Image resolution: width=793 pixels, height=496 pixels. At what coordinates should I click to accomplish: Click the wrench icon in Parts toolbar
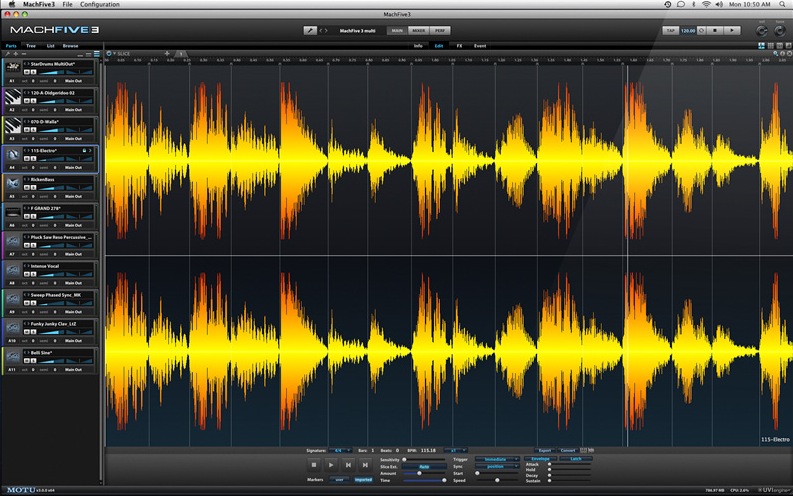[8, 54]
